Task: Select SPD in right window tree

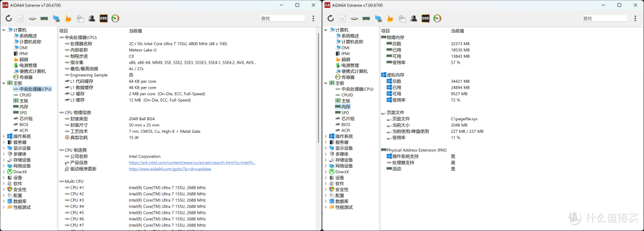Action: pyautogui.click(x=345, y=113)
